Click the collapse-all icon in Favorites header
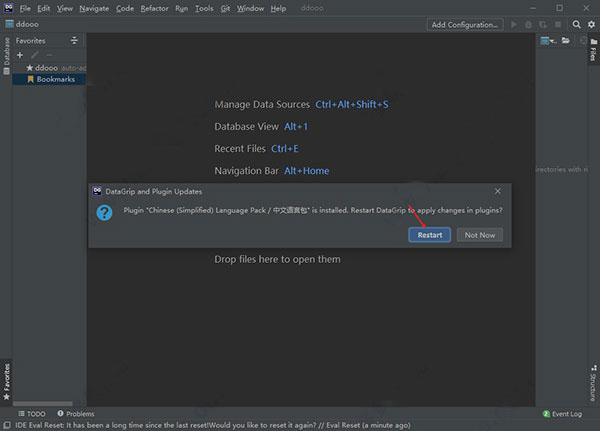This screenshot has width=600, height=431. (74, 41)
